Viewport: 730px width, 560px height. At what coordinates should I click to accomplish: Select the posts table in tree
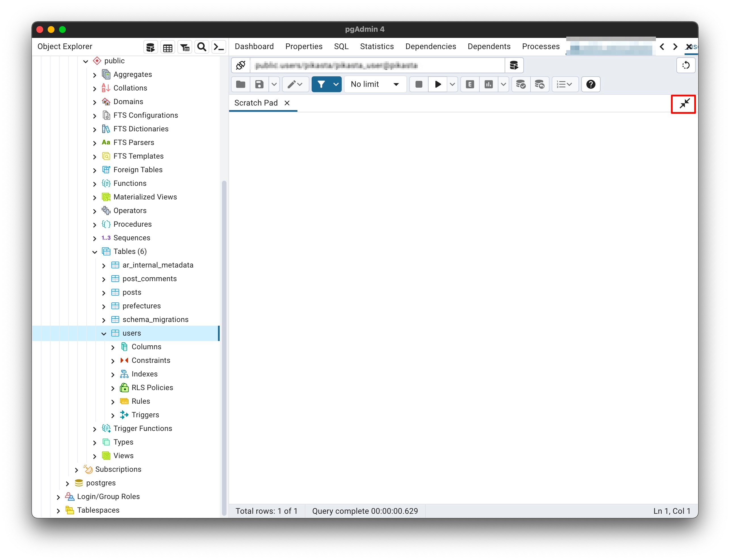tap(132, 292)
